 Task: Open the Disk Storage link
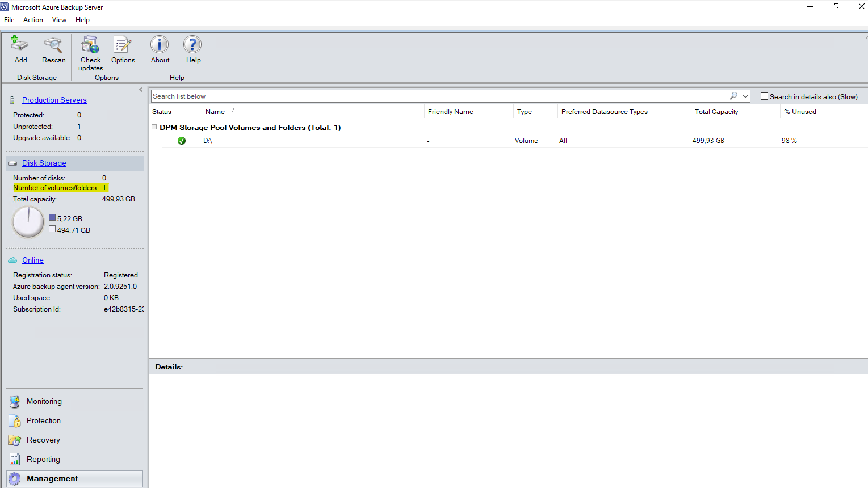pyautogui.click(x=44, y=163)
